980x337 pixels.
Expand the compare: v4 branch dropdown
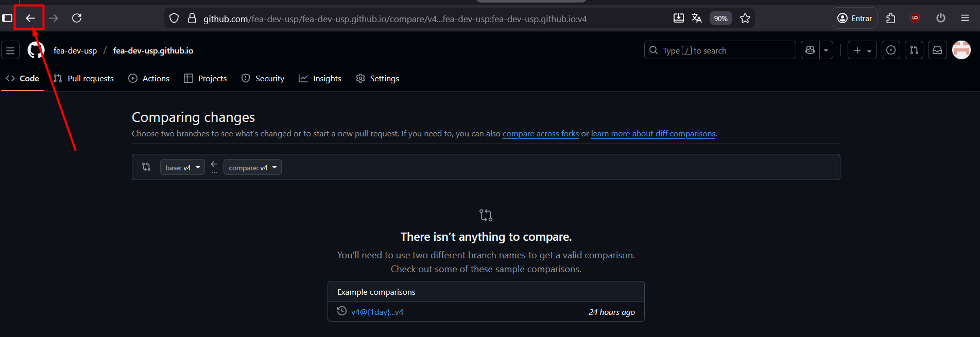tap(252, 168)
